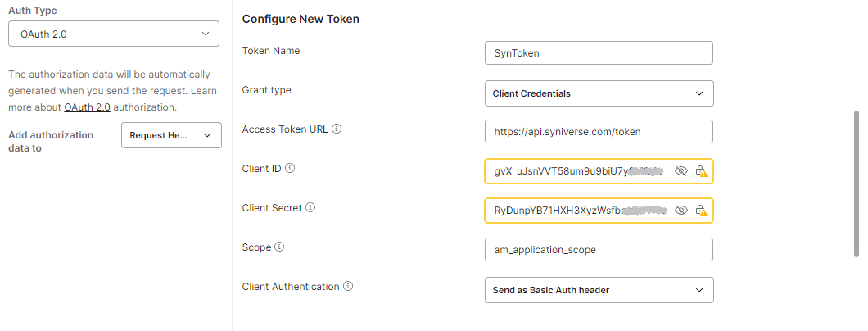Click info icon beside Access Token URL
This screenshot has height=331, width=868.
coord(337,129)
